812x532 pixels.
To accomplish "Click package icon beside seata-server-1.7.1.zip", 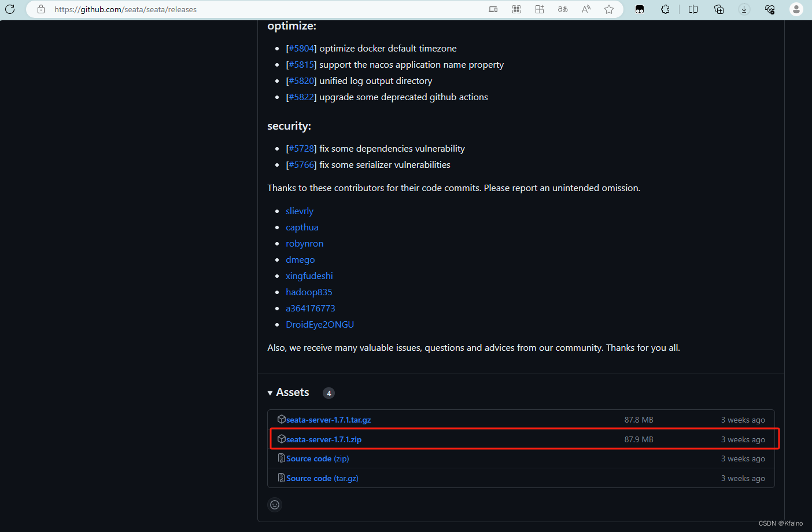I will pyautogui.click(x=282, y=439).
